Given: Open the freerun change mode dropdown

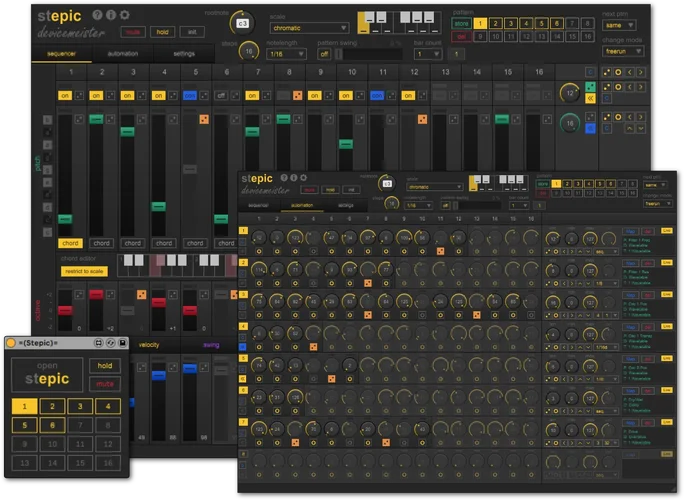Looking at the screenshot, I should point(622,51).
